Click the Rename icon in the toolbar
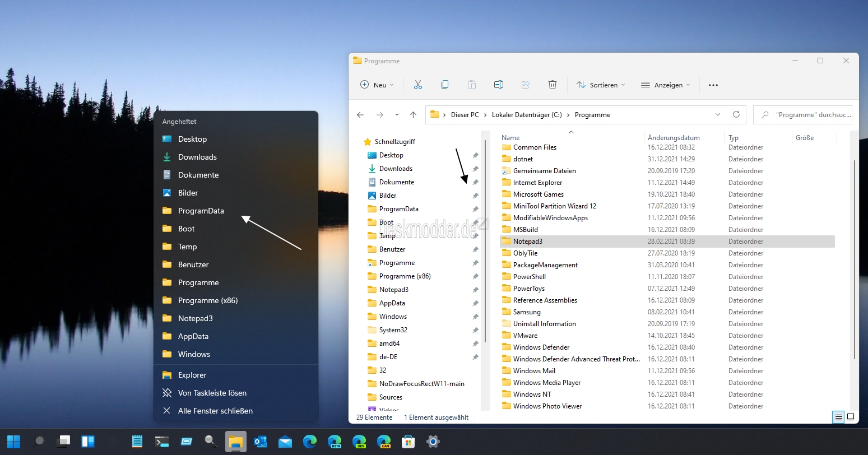 pos(499,85)
